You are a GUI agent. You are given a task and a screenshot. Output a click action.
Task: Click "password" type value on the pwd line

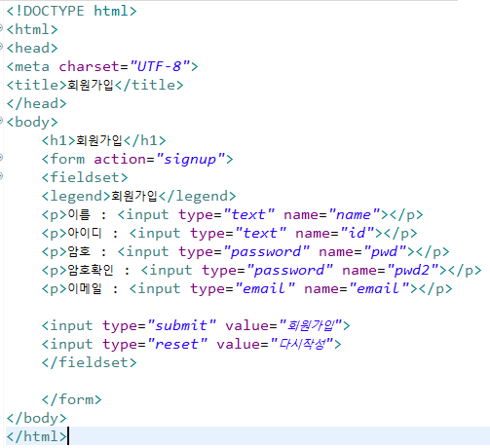pyautogui.click(x=266, y=251)
